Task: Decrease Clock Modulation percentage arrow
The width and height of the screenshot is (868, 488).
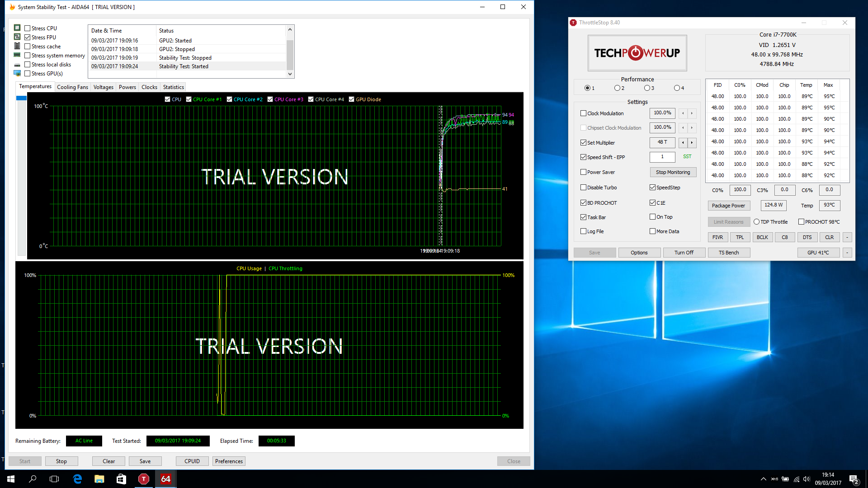Action: [683, 113]
